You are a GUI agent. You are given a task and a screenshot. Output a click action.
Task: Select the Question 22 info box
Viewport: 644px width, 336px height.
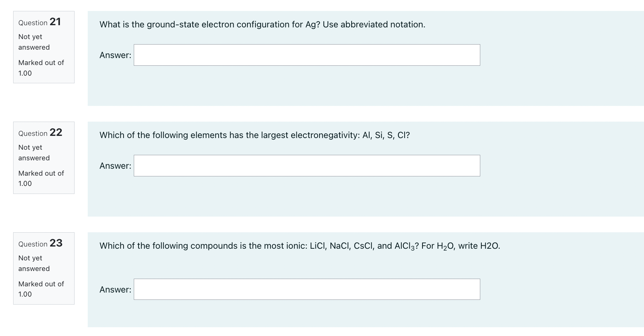pyautogui.click(x=43, y=158)
